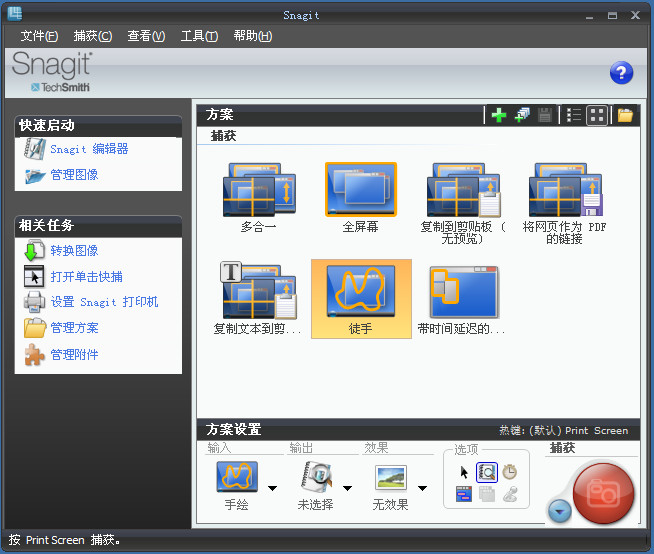The height and width of the screenshot is (554, 654).
Task: Select the 多合一 capture profile
Action: coord(259,198)
